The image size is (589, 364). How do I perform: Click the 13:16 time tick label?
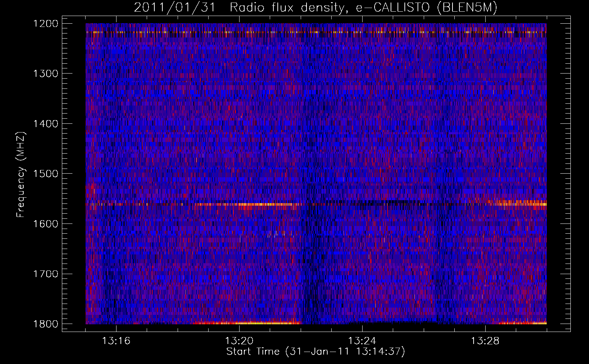[116, 341]
